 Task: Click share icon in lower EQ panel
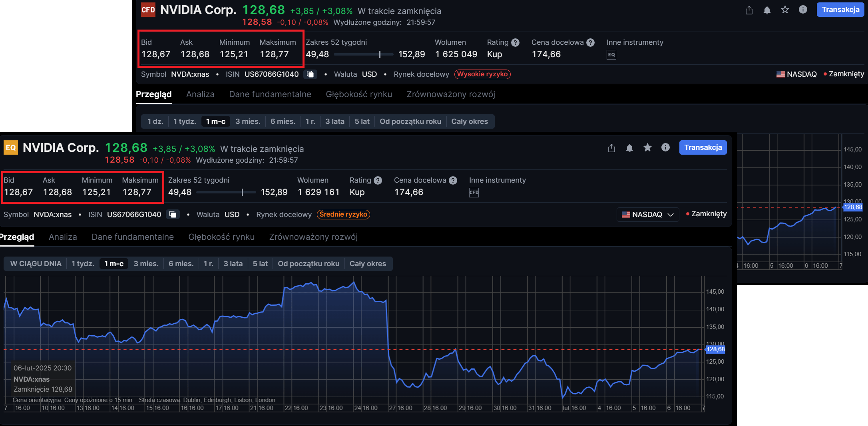(x=611, y=148)
